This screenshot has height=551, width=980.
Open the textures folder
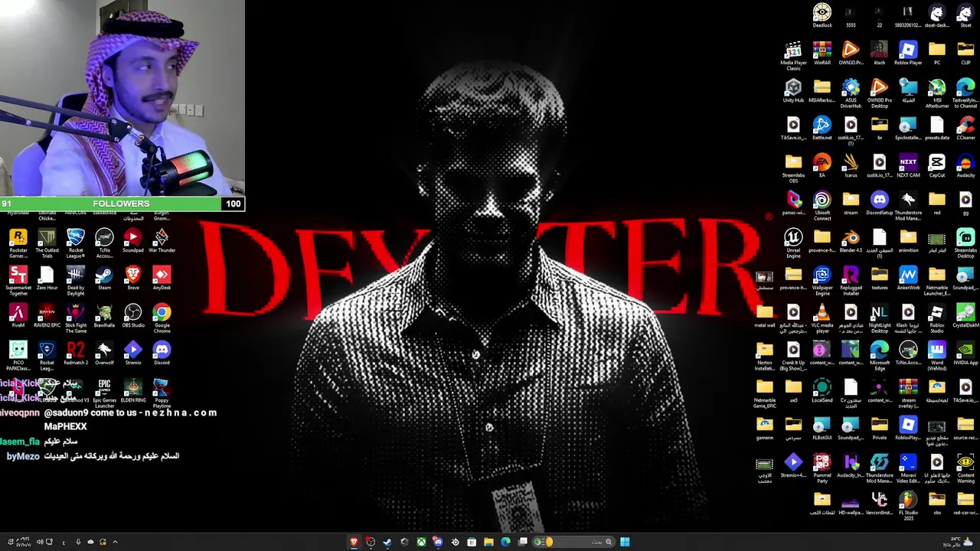tap(880, 278)
